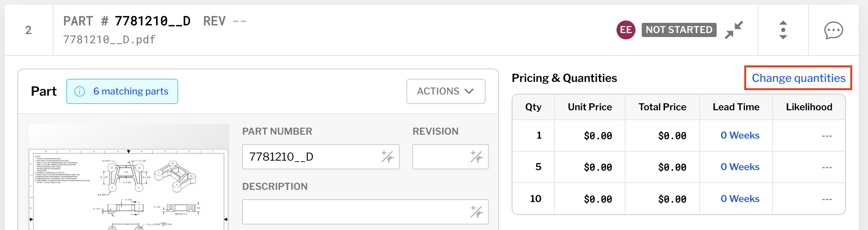Click 0 Weeks lead time for quantity 5
The image size is (868, 230).
(739, 167)
